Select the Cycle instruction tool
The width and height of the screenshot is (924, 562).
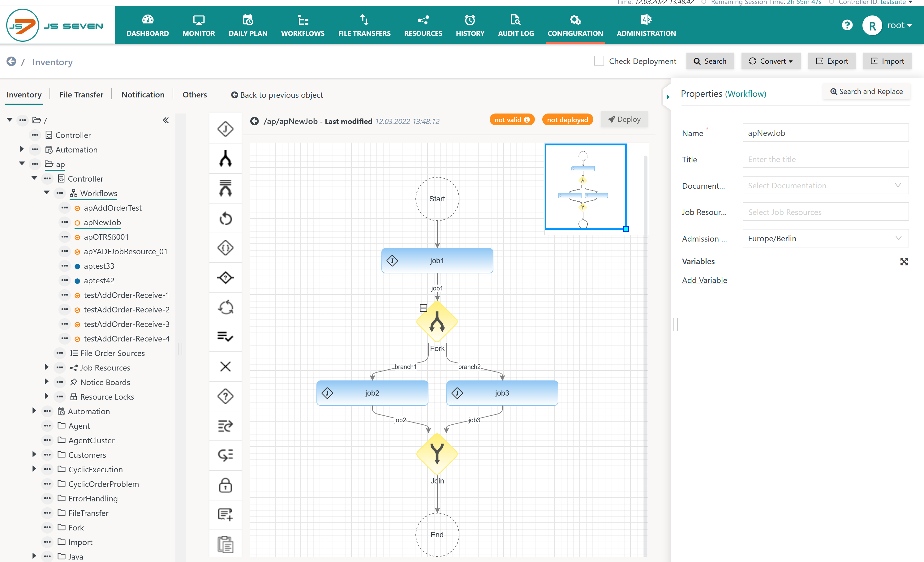click(x=226, y=307)
